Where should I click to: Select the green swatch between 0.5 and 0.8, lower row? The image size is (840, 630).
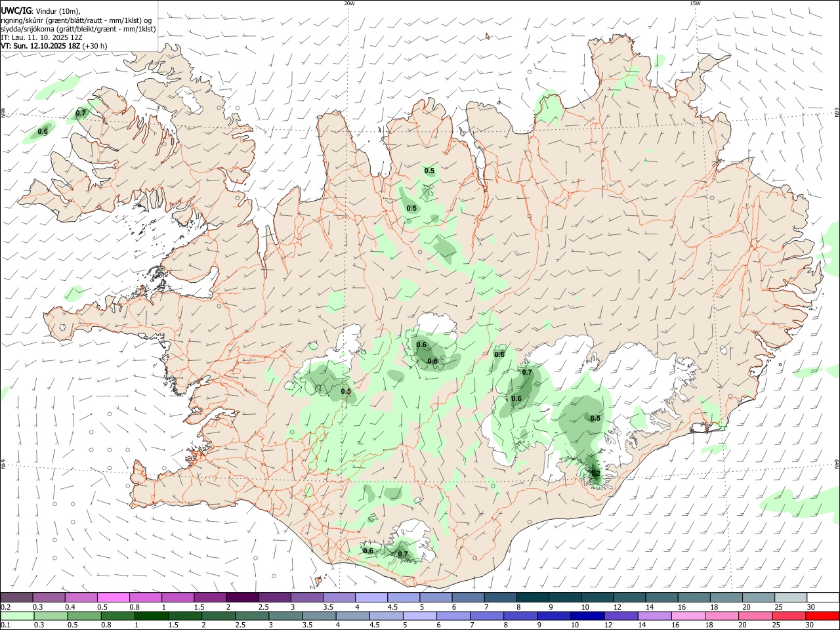(85, 616)
